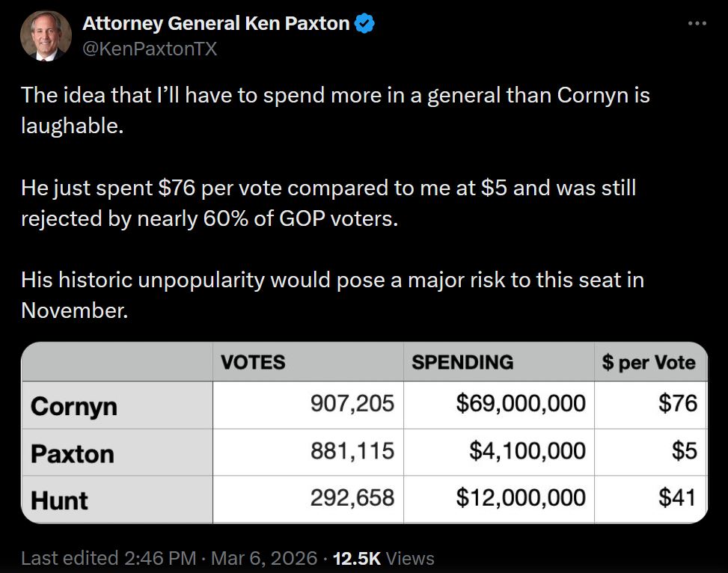Click Hunt's $41 per vote cell
The image size is (728, 573).
(x=678, y=497)
